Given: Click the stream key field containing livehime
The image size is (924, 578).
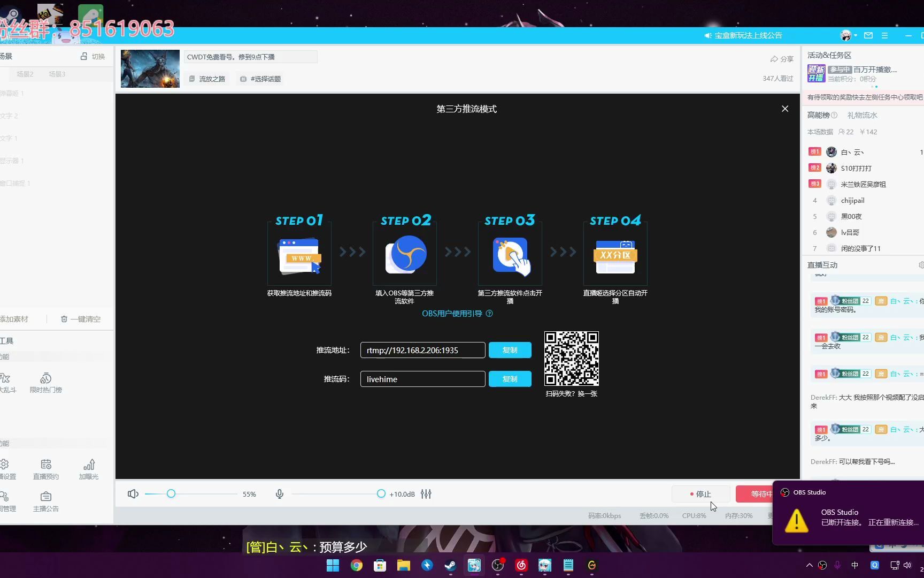Looking at the screenshot, I should click(422, 379).
